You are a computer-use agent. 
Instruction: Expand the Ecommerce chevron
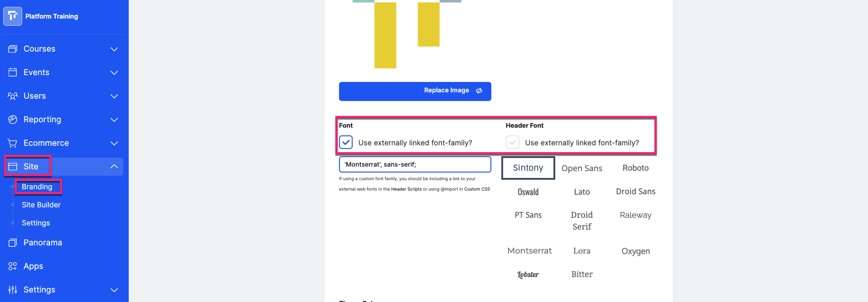point(114,143)
